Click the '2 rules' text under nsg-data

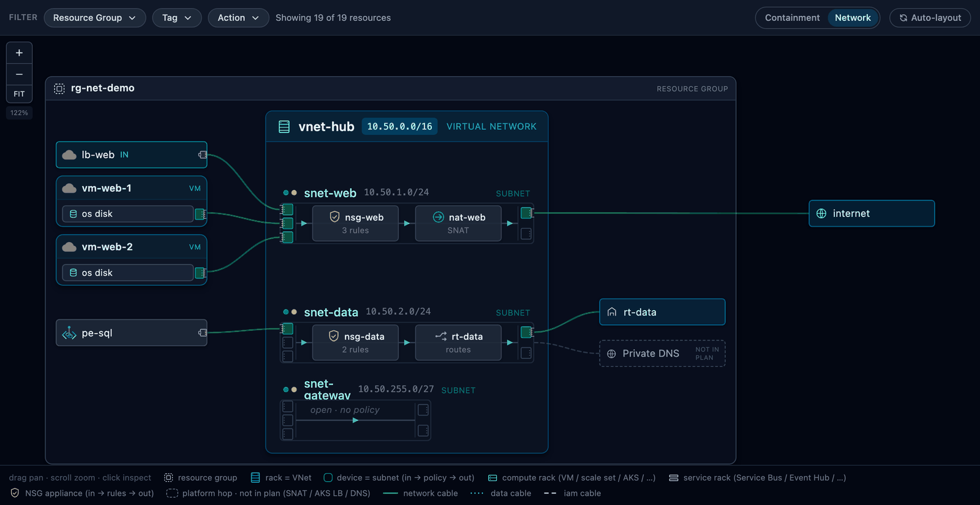355,349
